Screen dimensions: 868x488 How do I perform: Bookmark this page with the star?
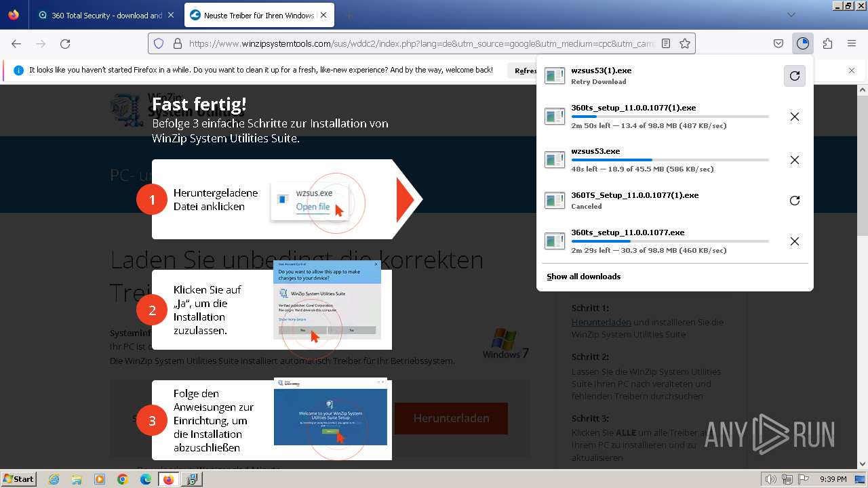685,43
